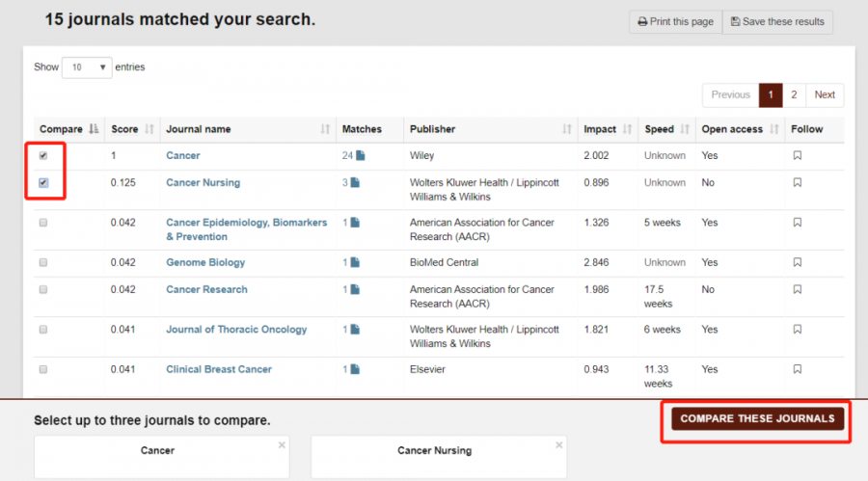The width and height of the screenshot is (868, 481).
Task: Click bookmark icon in Clinical Breast Cancer row
Action: (x=797, y=369)
